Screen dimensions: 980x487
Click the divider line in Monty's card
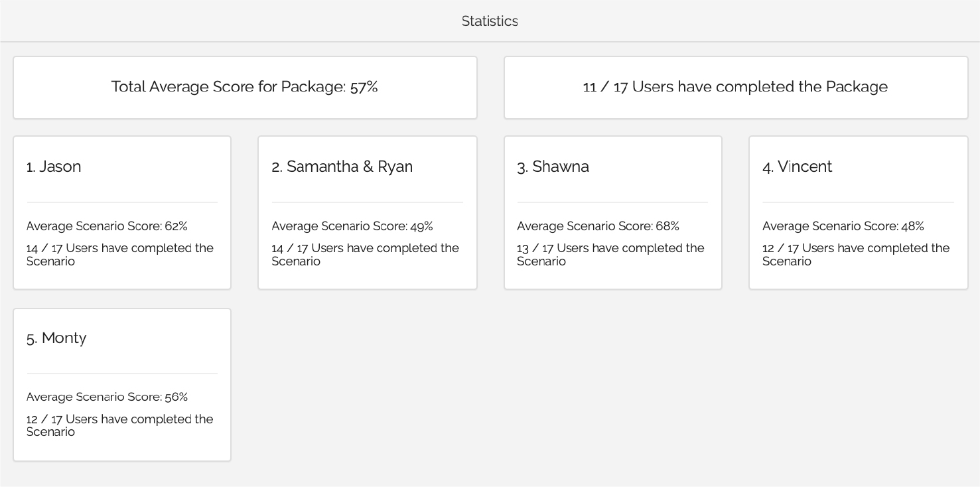(x=122, y=374)
